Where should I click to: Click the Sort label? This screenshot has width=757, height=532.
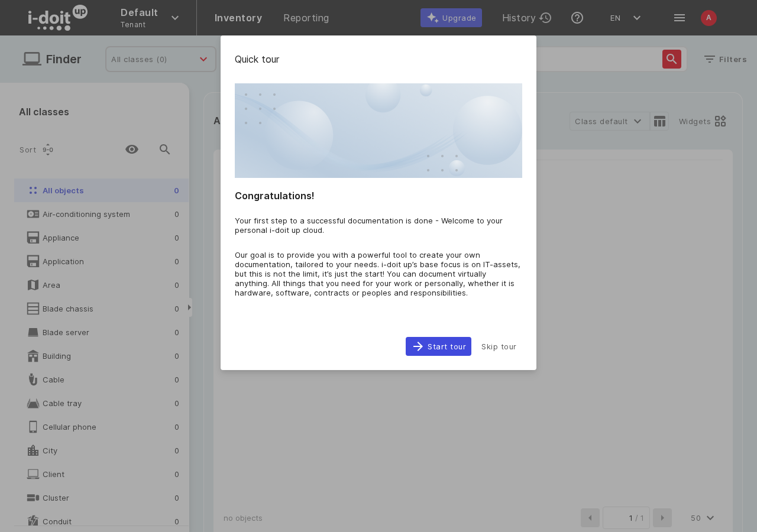pos(28,150)
